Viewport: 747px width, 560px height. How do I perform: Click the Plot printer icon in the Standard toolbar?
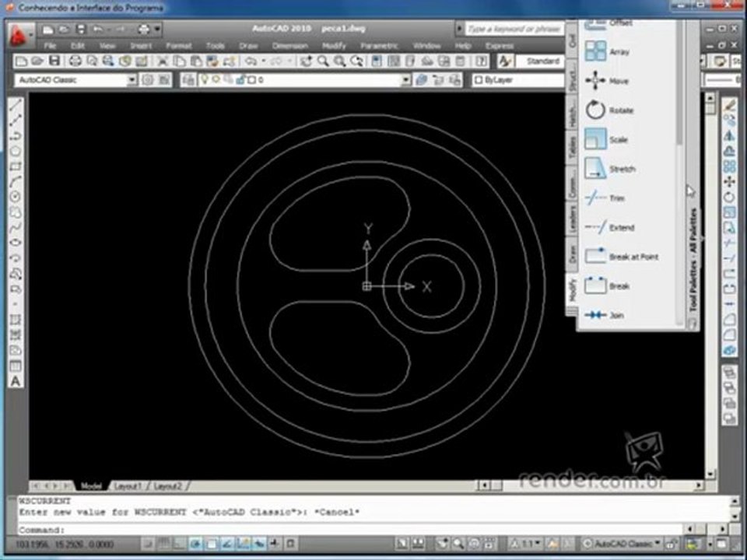click(x=75, y=61)
